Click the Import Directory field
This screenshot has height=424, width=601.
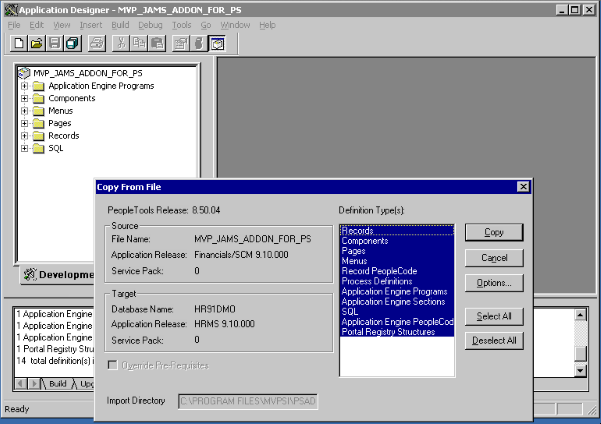click(x=248, y=401)
